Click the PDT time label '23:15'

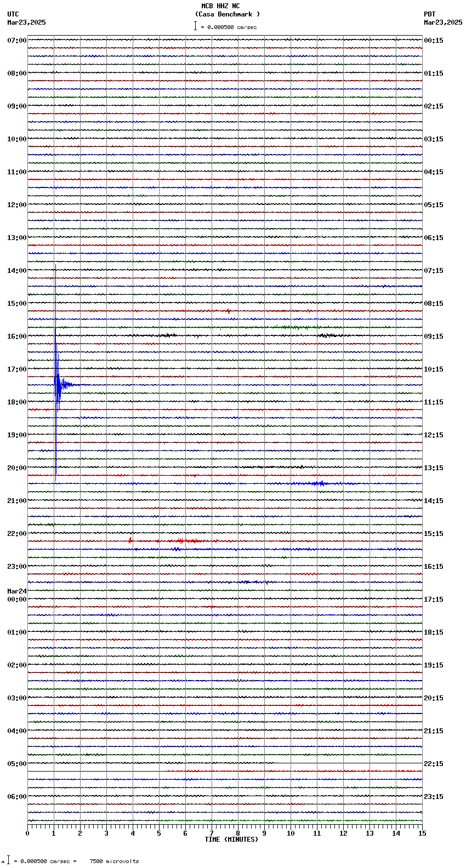click(434, 797)
